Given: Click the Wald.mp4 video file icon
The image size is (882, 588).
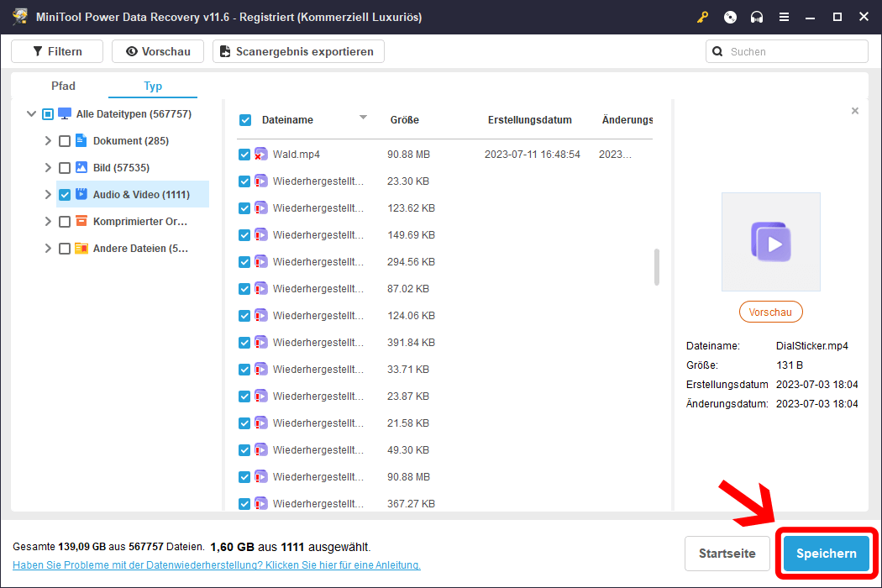Looking at the screenshot, I should [260, 155].
